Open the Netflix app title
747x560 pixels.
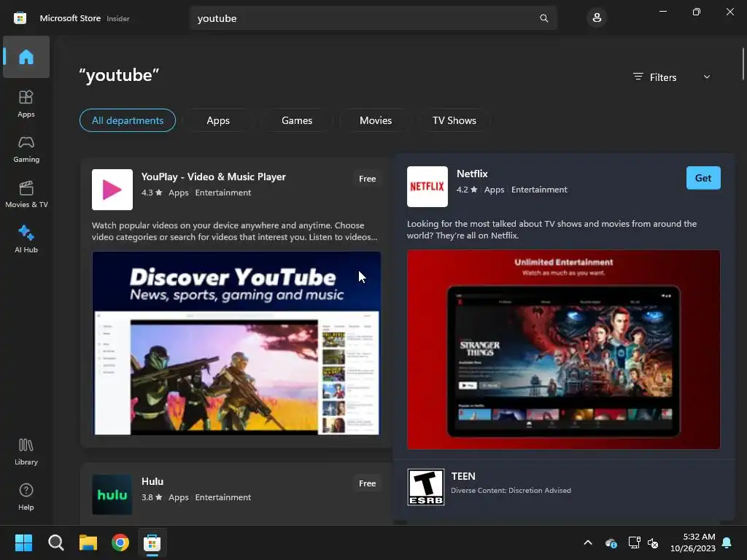click(x=472, y=174)
